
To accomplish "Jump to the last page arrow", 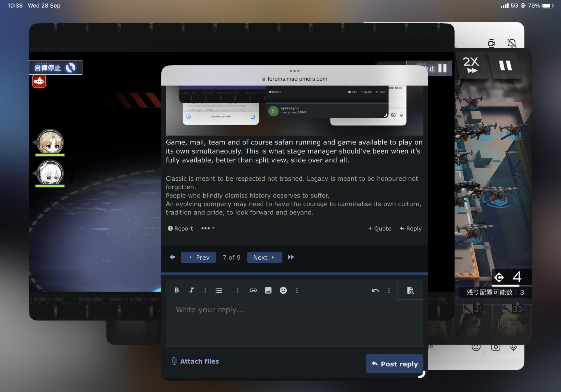I will tap(291, 257).
